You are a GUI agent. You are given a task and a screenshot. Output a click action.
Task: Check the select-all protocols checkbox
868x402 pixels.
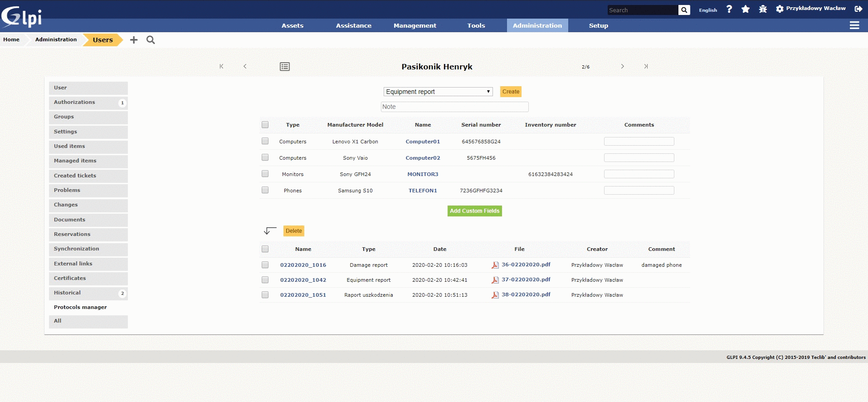[265, 249]
